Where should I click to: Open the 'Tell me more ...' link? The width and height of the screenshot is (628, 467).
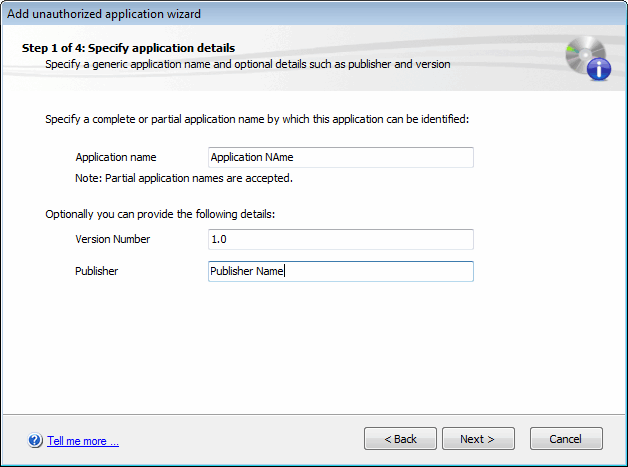[83, 441]
